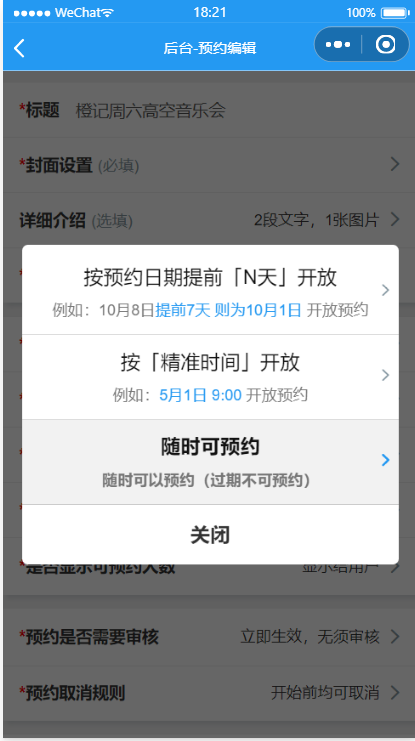Tap the circular close mini program icon
The image size is (415, 741).
385,44
